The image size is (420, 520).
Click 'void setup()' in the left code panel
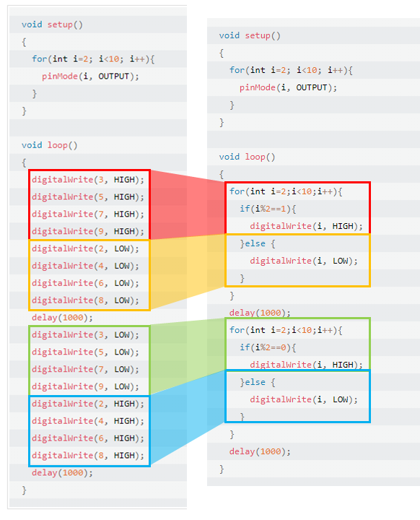coord(52,25)
